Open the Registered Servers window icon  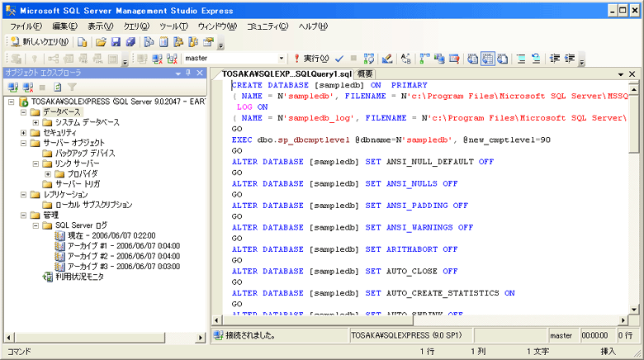point(149,42)
